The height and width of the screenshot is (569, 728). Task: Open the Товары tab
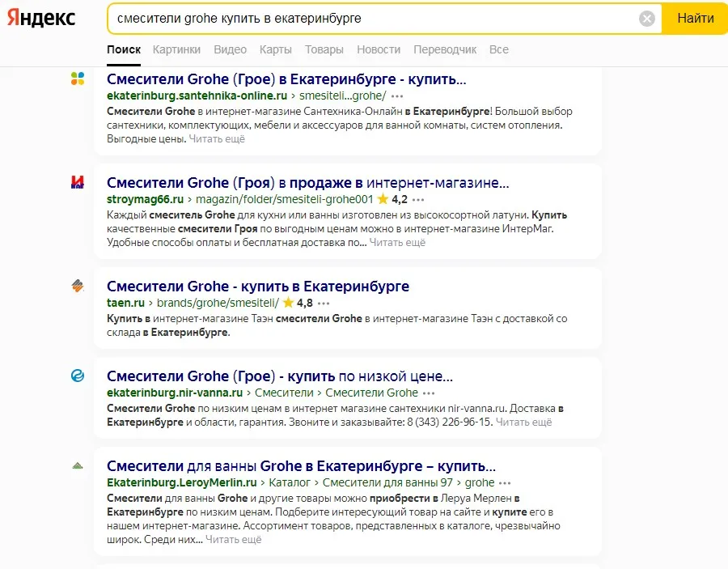(324, 49)
